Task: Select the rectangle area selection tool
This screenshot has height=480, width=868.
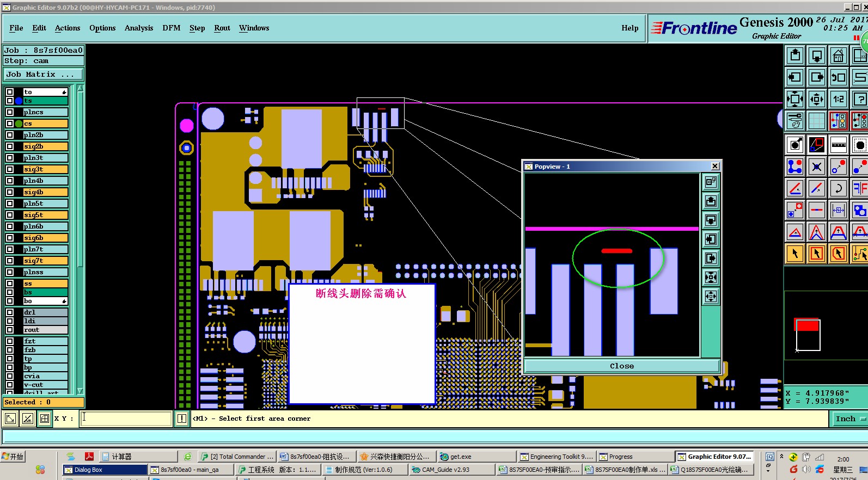Action: (x=817, y=254)
